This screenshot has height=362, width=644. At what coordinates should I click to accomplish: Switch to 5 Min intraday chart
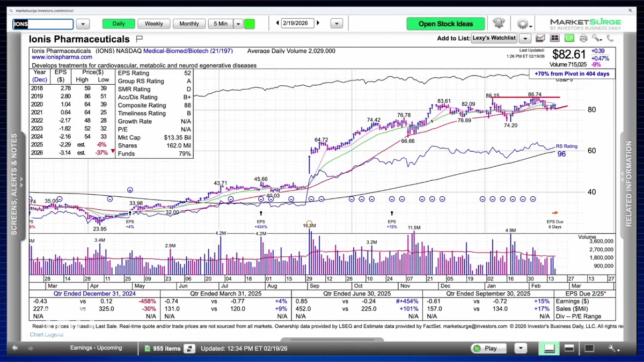221,24
